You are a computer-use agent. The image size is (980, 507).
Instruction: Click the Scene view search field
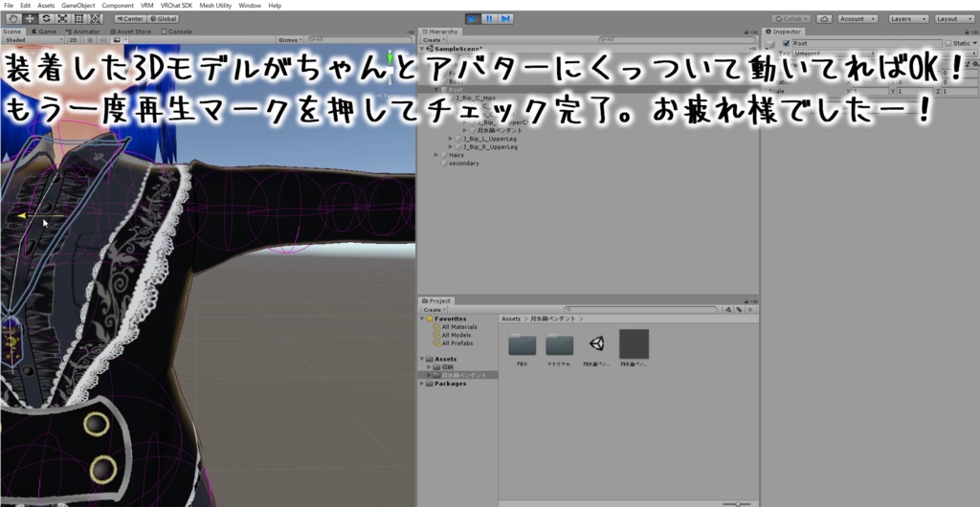(x=358, y=39)
